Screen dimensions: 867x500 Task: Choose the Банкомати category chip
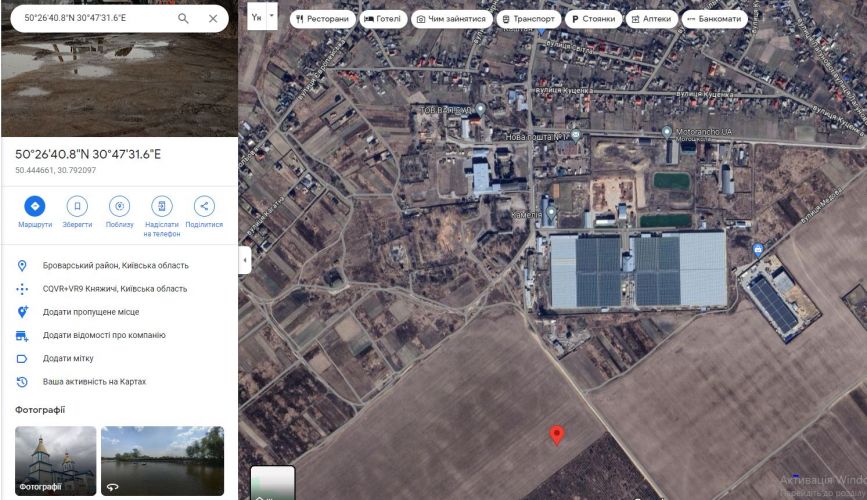714,19
